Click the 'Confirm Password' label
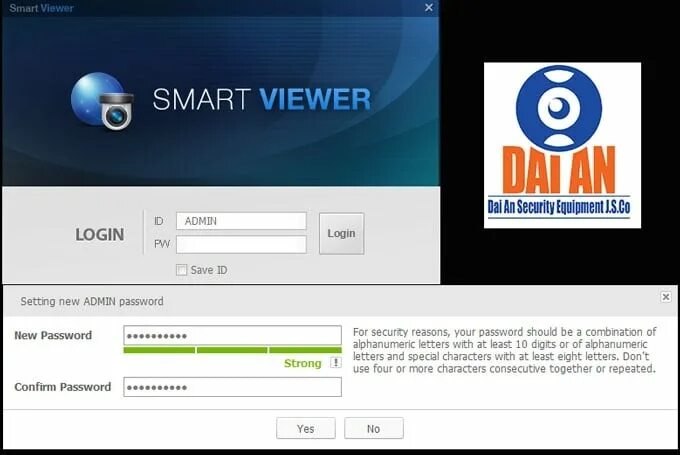The width and height of the screenshot is (680, 455). pos(63,387)
